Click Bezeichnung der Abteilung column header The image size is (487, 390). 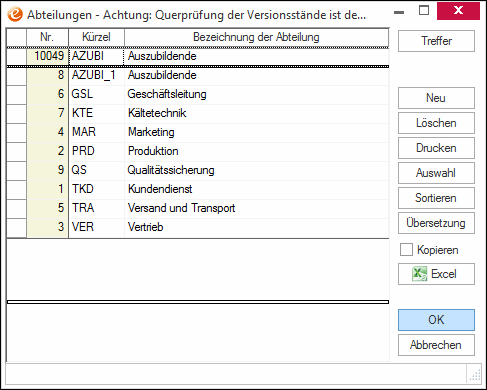pyautogui.click(x=256, y=37)
